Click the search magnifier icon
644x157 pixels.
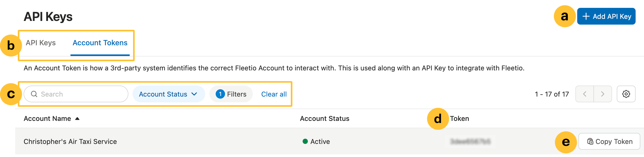tap(35, 94)
